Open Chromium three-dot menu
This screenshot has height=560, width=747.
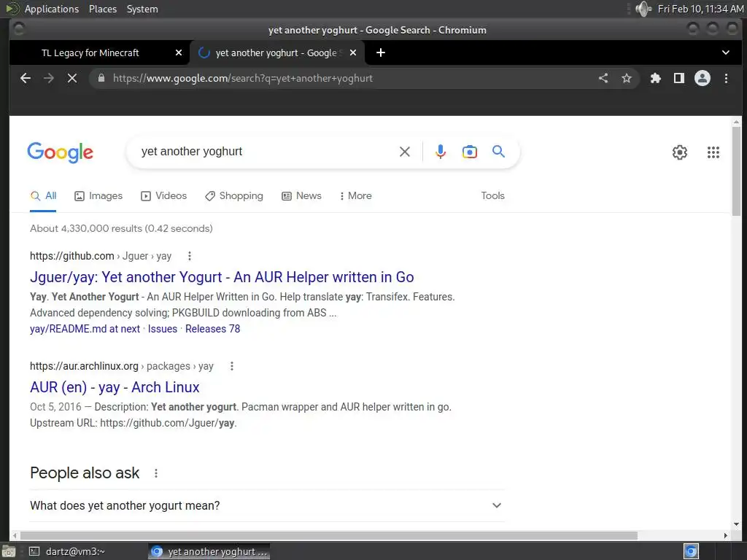coord(726,78)
